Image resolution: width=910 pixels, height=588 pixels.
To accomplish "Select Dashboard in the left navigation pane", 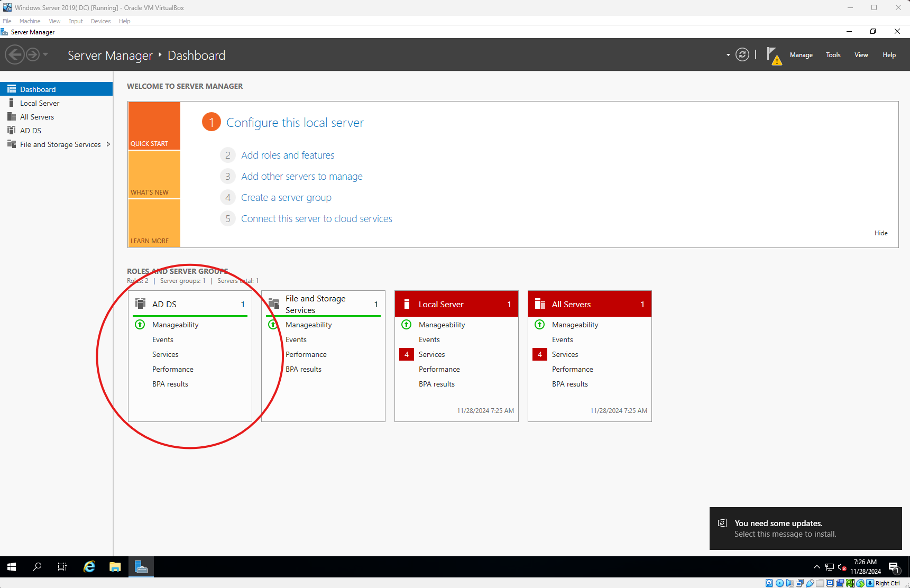I will pyautogui.click(x=57, y=89).
